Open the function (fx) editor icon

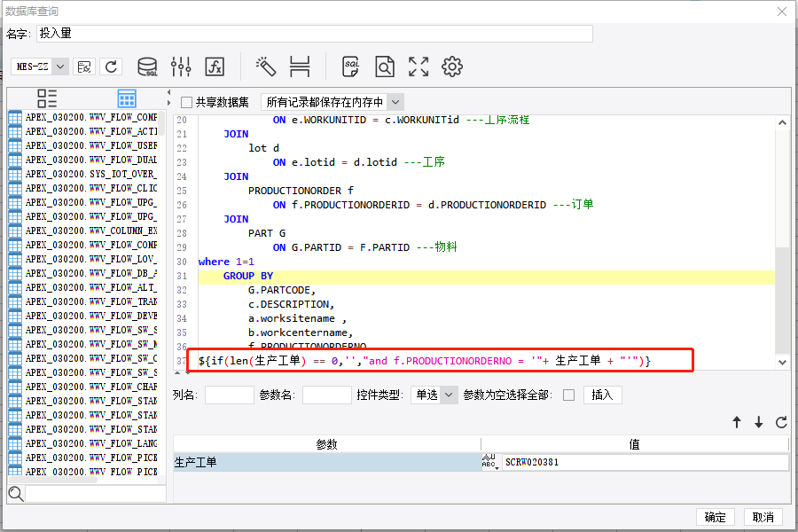coord(215,66)
